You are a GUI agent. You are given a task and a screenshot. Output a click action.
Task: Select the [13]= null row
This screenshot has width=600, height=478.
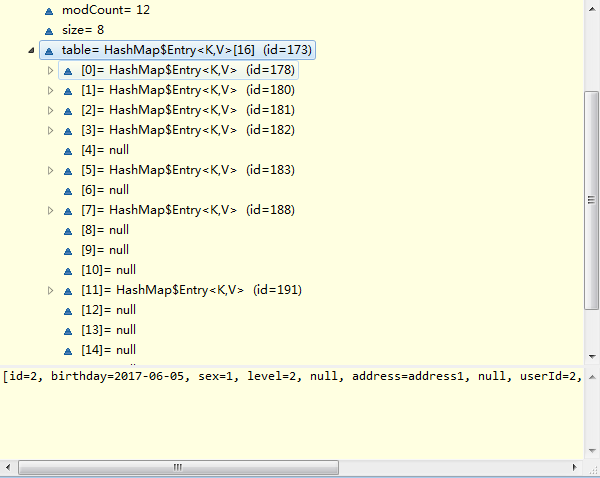[108, 330]
